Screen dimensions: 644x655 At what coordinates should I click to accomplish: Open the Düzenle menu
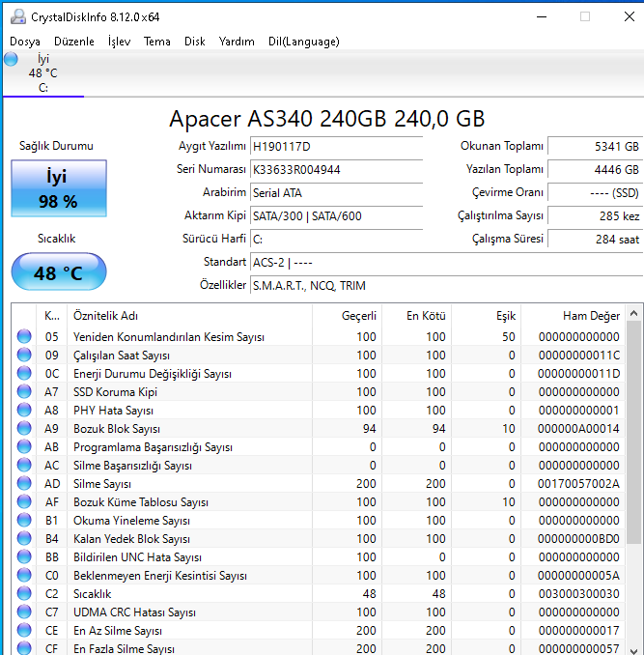[x=74, y=42]
